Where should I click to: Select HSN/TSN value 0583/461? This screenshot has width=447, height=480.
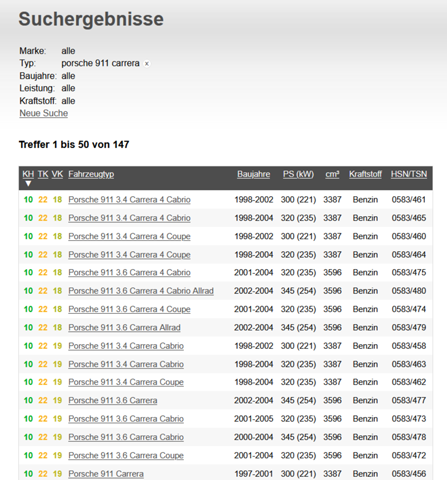click(409, 200)
